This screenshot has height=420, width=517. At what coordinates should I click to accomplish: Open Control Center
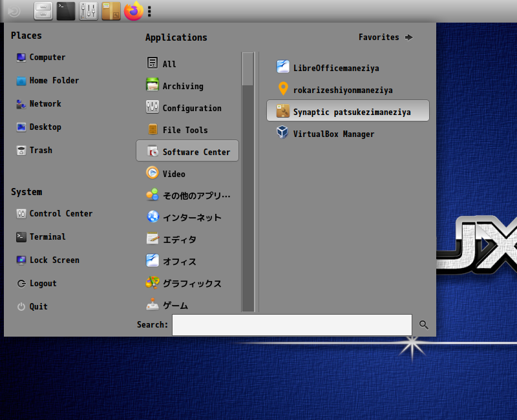click(x=54, y=214)
